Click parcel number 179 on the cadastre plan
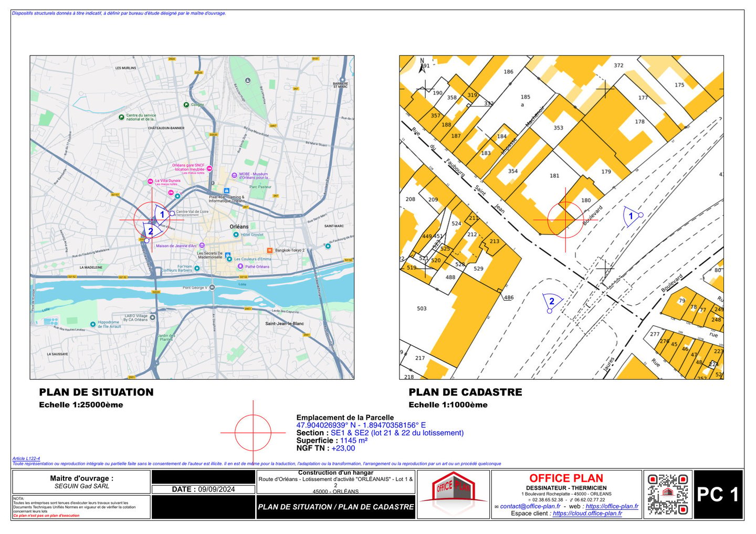The image size is (756, 534). [x=606, y=172]
